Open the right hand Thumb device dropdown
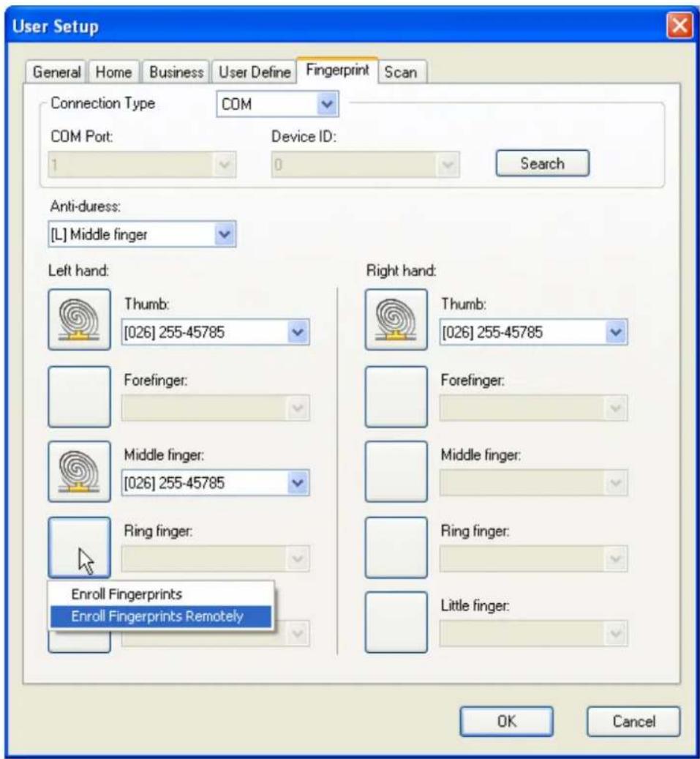The width and height of the screenshot is (700, 759). click(x=533, y=332)
